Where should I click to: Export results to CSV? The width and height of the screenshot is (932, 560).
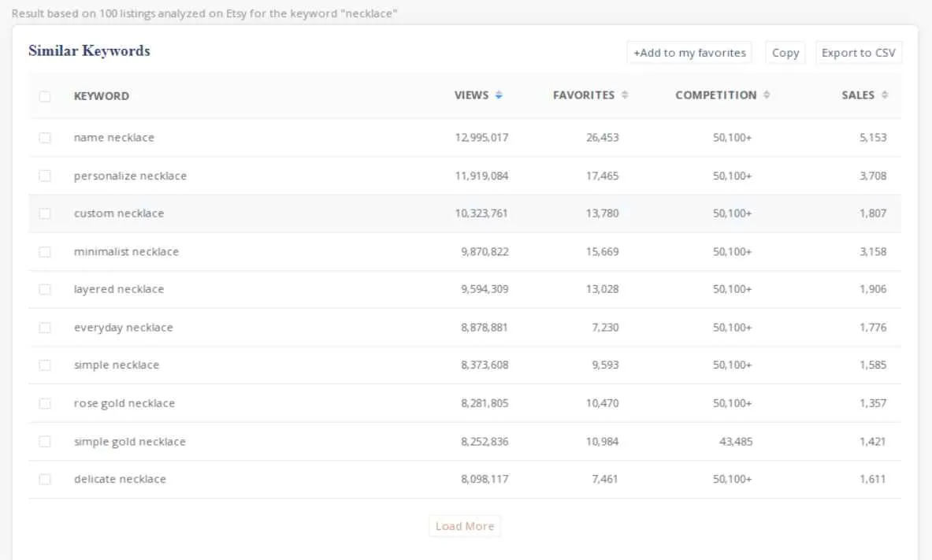pos(858,53)
